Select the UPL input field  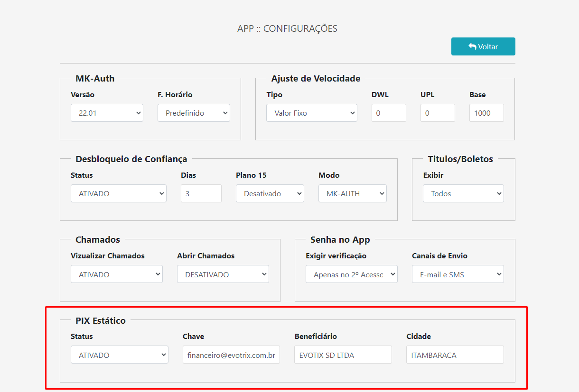[x=438, y=113]
